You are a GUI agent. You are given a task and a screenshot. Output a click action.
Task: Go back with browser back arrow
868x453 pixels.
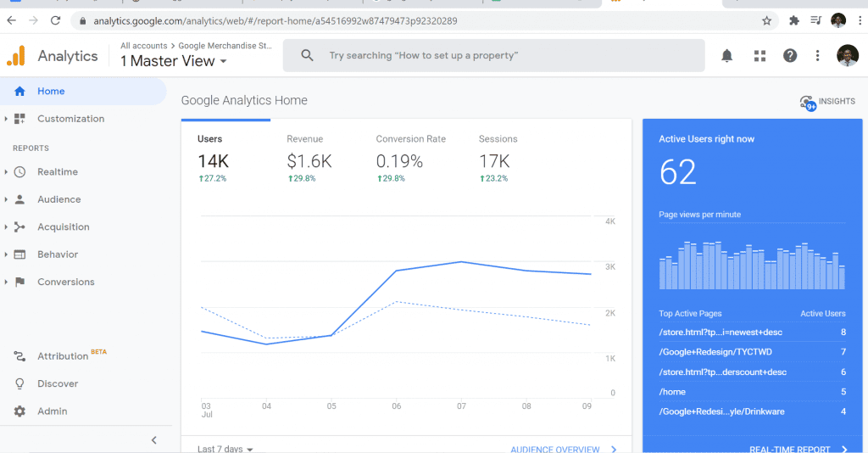pos(12,21)
